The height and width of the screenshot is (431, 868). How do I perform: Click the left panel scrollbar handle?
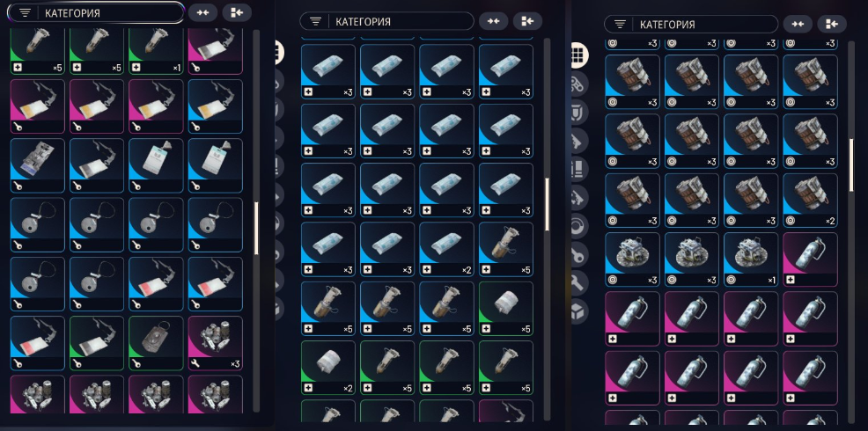(256, 228)
